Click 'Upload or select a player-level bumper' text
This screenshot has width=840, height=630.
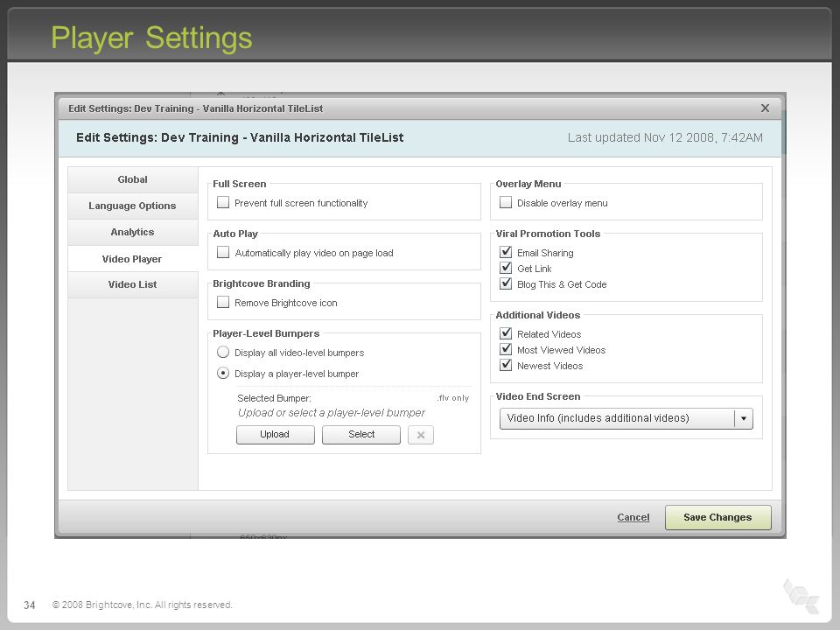(331, 412)
